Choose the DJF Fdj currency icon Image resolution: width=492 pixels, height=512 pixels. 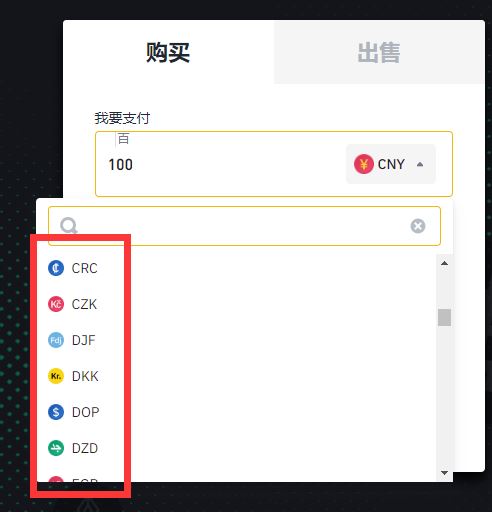(56, 340)
